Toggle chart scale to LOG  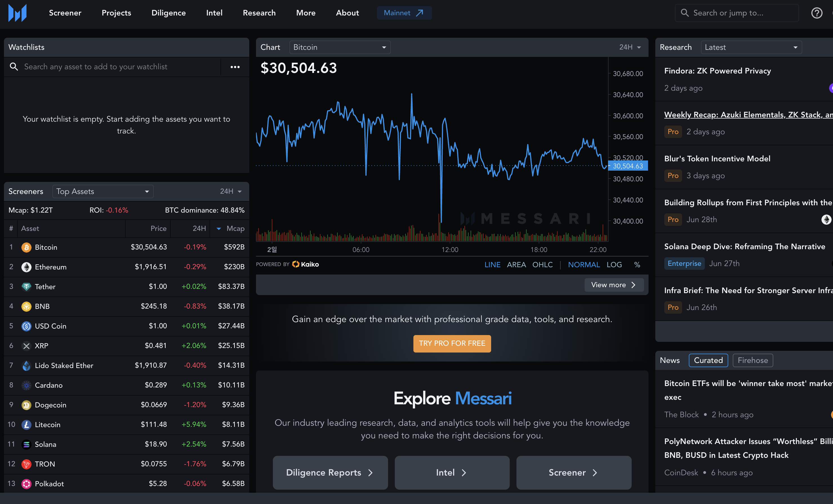point(614,265)
